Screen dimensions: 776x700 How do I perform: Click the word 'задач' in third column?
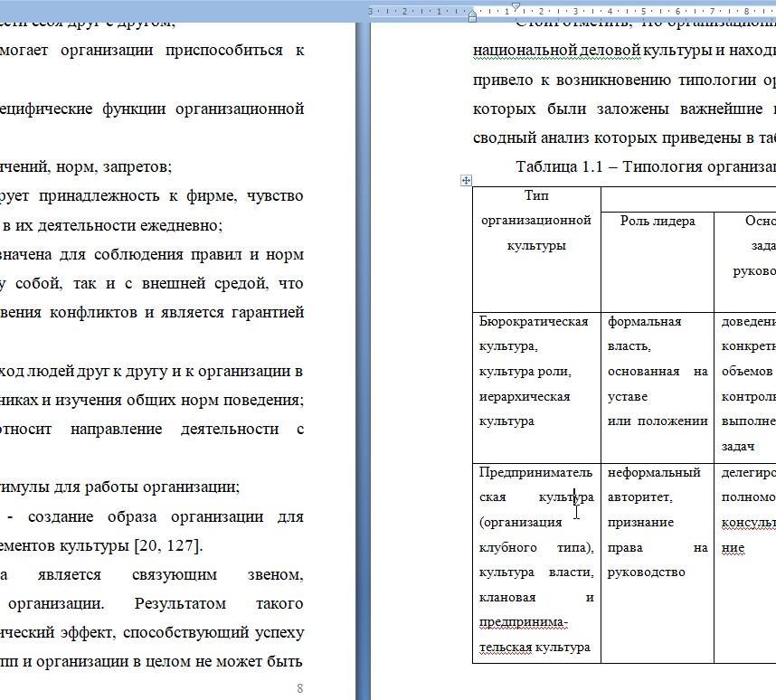tap(738, 447)
